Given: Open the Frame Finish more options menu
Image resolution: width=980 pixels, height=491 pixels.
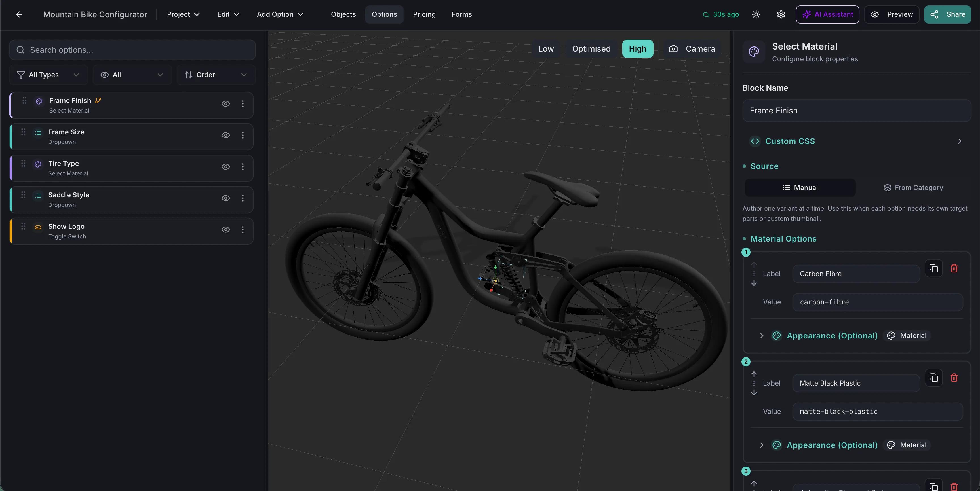Looking at the screenshot, I should (x=243, y=104).
